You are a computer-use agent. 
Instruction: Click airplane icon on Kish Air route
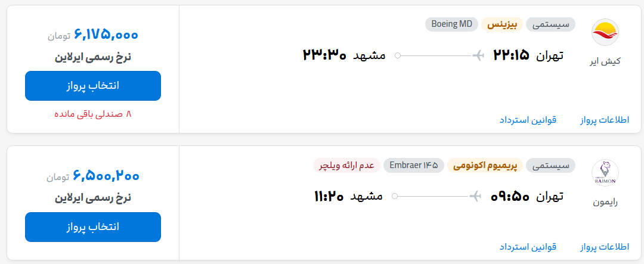(478, 55)
